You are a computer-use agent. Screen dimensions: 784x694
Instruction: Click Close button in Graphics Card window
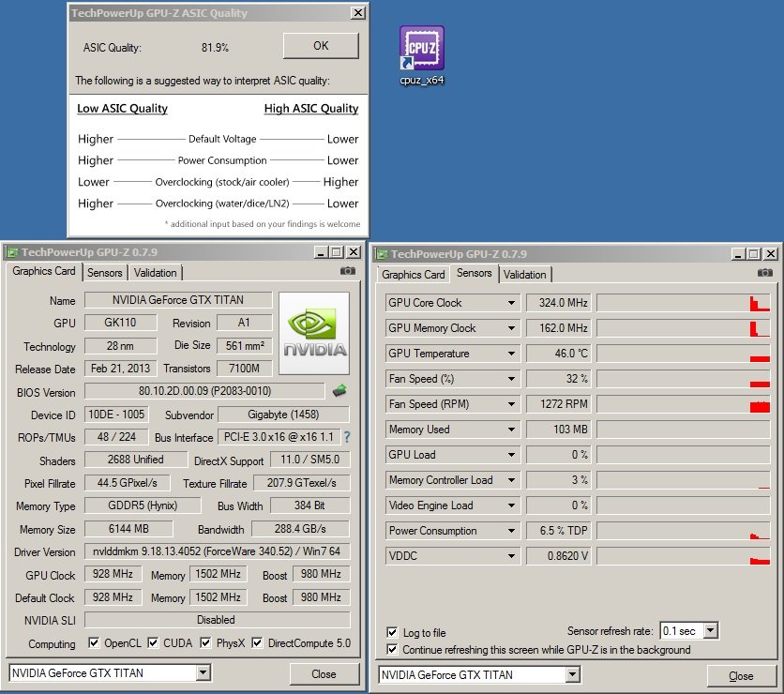pos(324,673)
